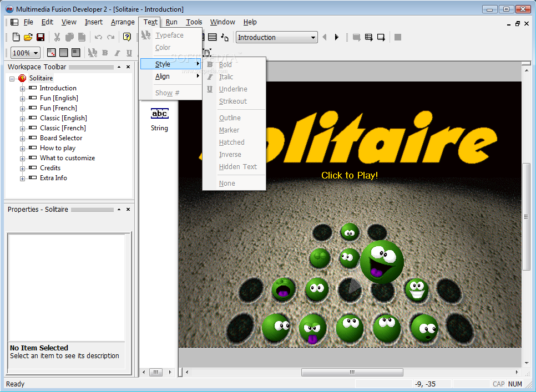
Task: Open the Event List Editor icon
Action: coord(213,37)
